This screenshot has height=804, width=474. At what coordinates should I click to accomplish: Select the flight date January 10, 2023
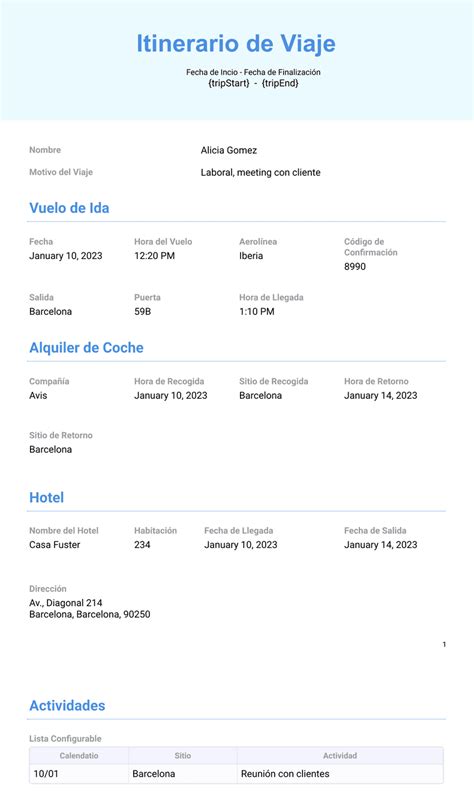66,255
